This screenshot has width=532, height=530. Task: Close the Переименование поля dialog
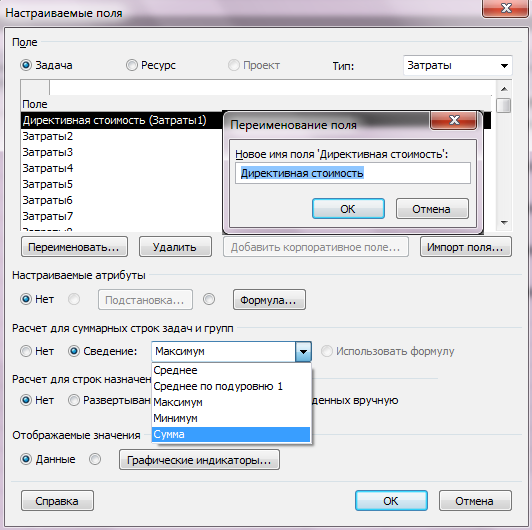pyautogui.click(x=454, y=120)
